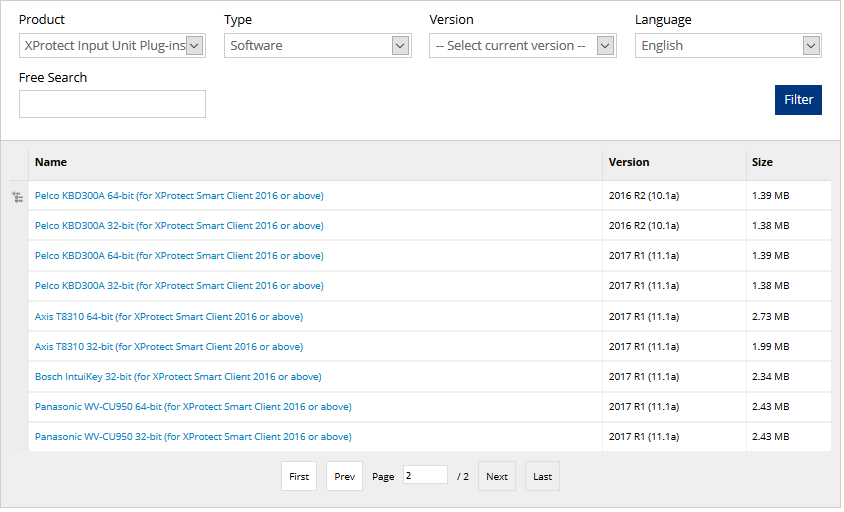
Task: Open the Select current version dropdown
Action: (x=522, y=46)
